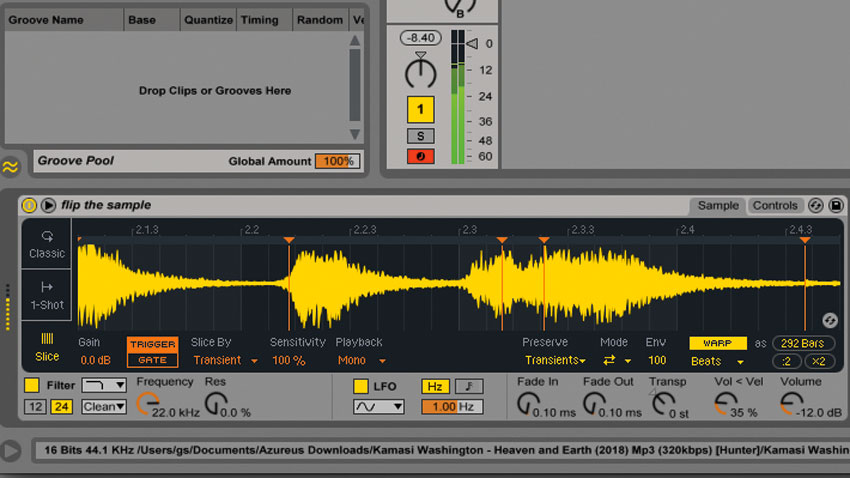This screenshot has width=850, height=478.
Task: Click the groove pool wave icon
Action: pos(10,166)
